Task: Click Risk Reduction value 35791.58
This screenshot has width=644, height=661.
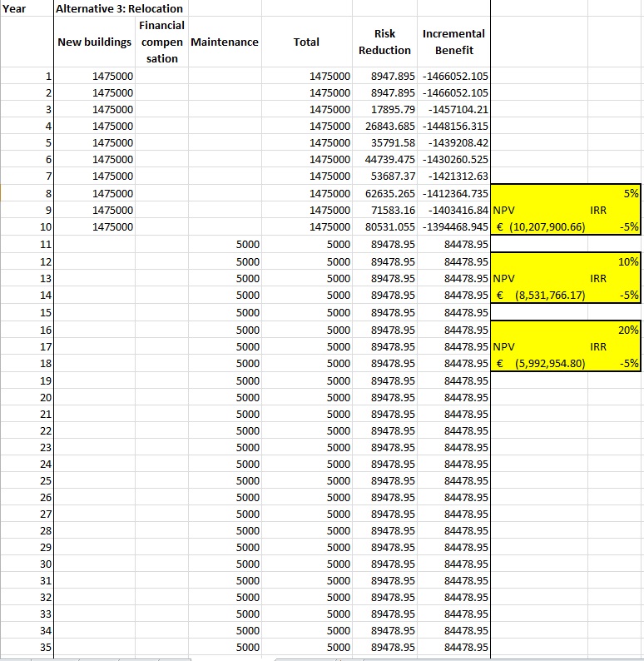Action: (x=385, y=142)
